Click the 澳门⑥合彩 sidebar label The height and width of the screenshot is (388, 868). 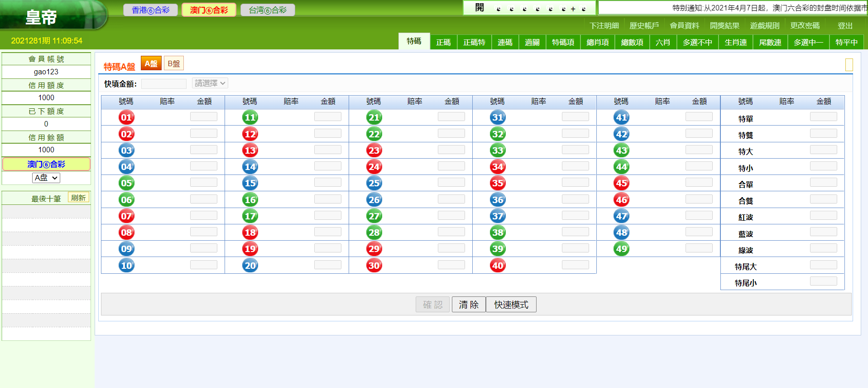click(46, 164)
